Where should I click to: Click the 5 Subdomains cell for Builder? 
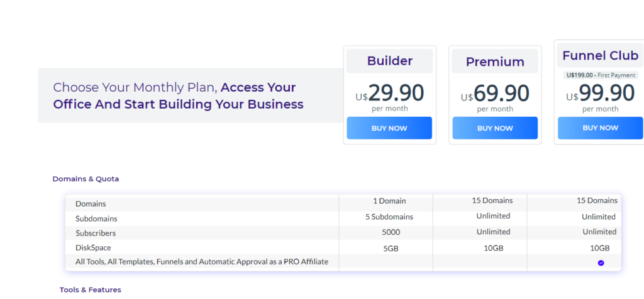click(389, 217)
